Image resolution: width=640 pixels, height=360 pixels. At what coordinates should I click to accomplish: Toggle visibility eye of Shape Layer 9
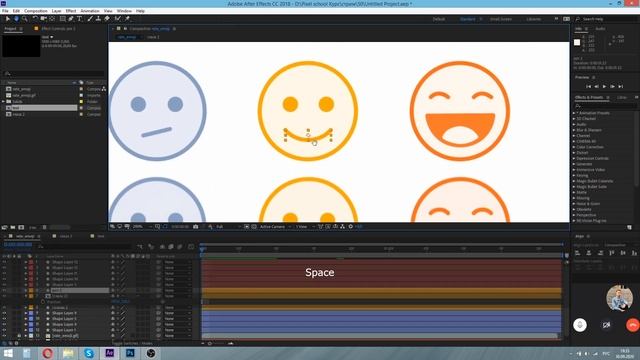coord(4,313)
